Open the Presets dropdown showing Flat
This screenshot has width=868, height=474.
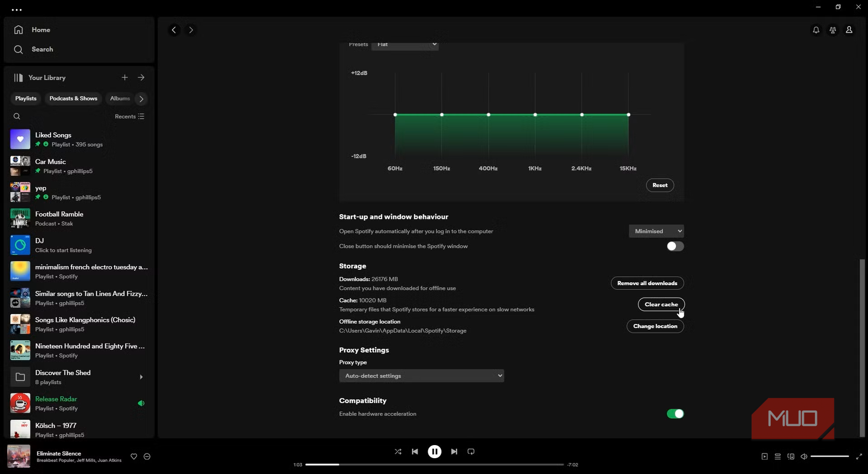coord(405,45)
